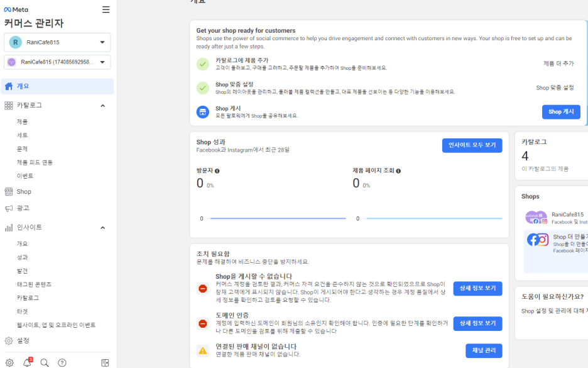Click the 도움이 필요하신가요? heading
The width and height of the screenshot is (588, 368).
(552, 297)
